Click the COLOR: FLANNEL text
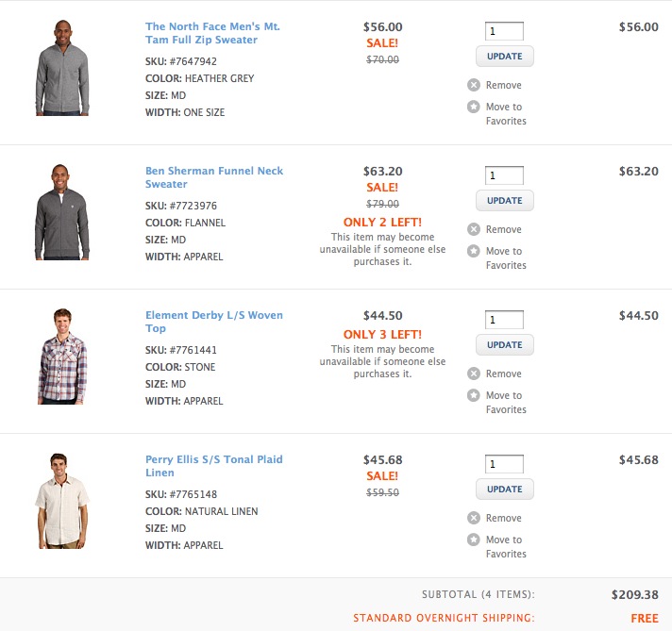 185,223
